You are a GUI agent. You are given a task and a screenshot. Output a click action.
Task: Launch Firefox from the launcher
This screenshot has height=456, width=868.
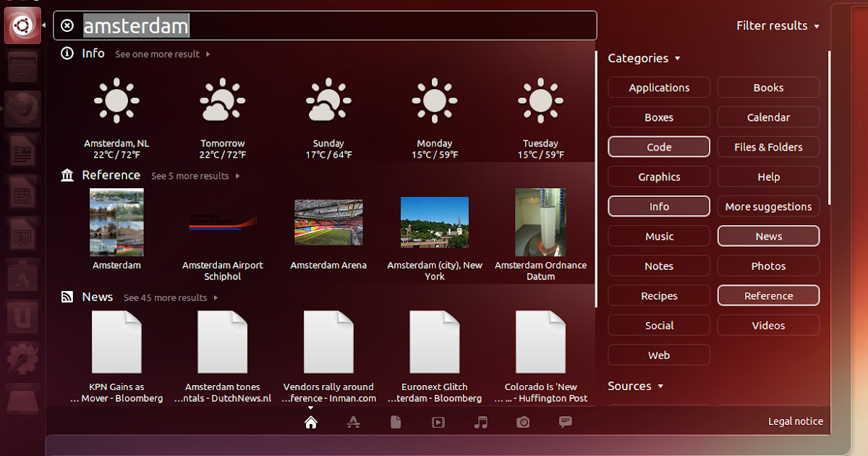point(22,109)
